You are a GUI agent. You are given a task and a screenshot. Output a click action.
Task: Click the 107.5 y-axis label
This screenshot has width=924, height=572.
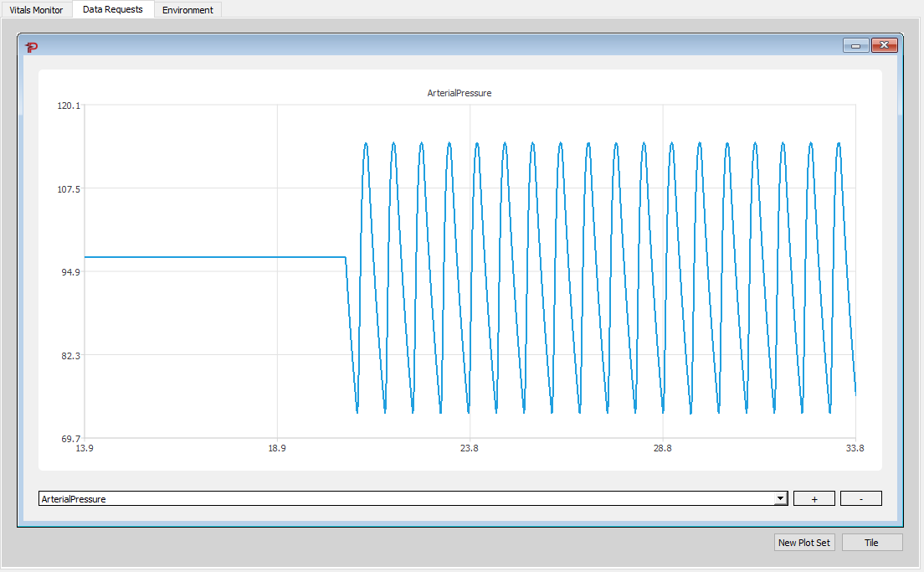point(69,189)
